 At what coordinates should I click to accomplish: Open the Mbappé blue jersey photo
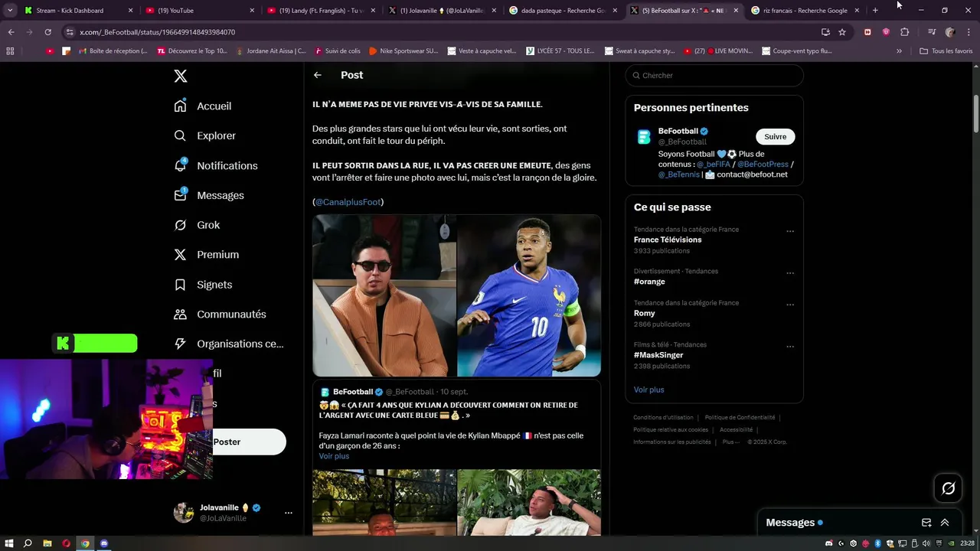pos(529,295)
